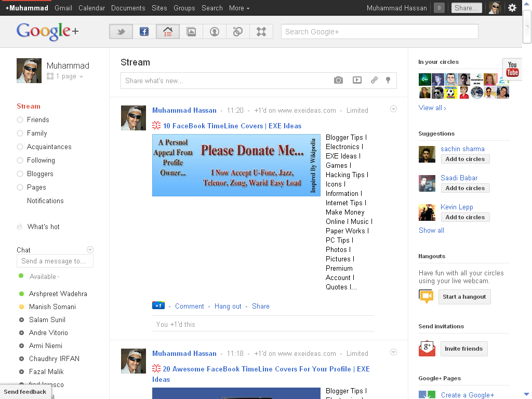
Task: Click Invite friends button
Action: point(464,349)
